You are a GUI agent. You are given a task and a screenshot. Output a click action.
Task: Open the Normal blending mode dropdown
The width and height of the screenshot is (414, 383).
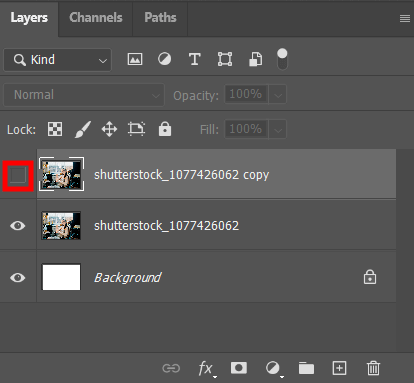pos(84,95)
